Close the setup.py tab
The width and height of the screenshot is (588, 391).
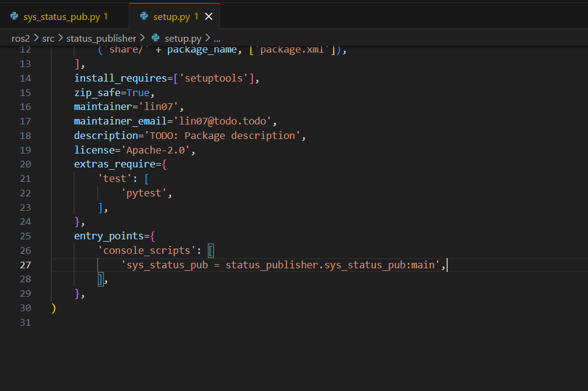209,16
